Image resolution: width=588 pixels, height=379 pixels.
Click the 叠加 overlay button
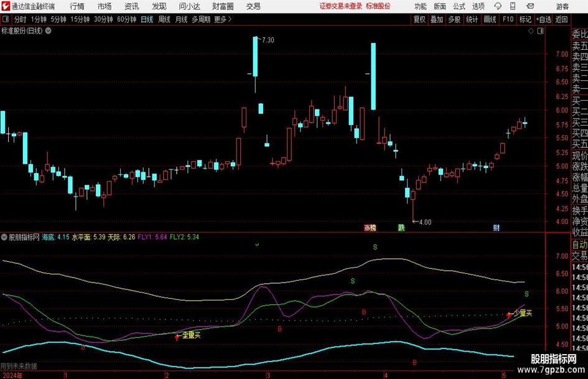pos(437,19)
